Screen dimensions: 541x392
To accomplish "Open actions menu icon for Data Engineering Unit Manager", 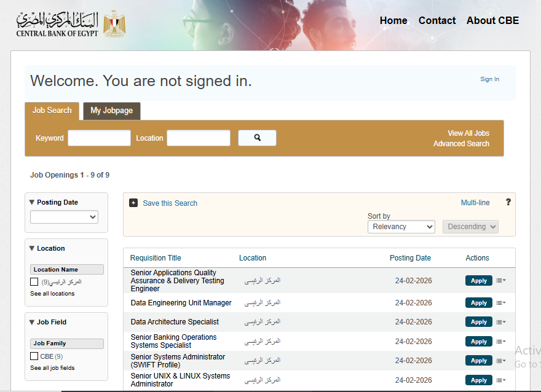I will (500, 303).
